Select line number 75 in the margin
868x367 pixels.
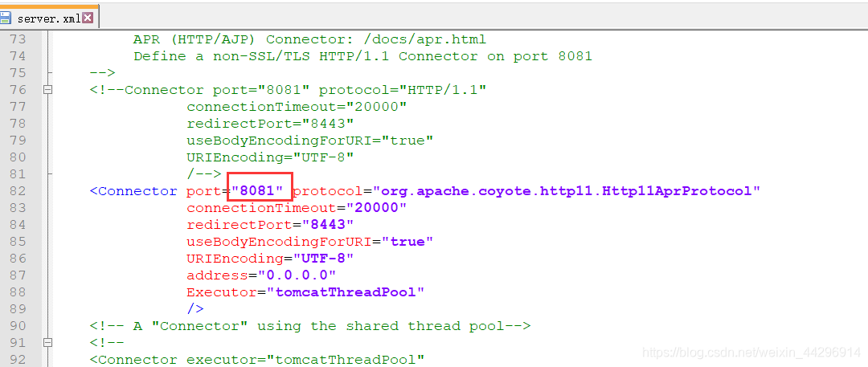pyautogui.click(x=18, y=73)
